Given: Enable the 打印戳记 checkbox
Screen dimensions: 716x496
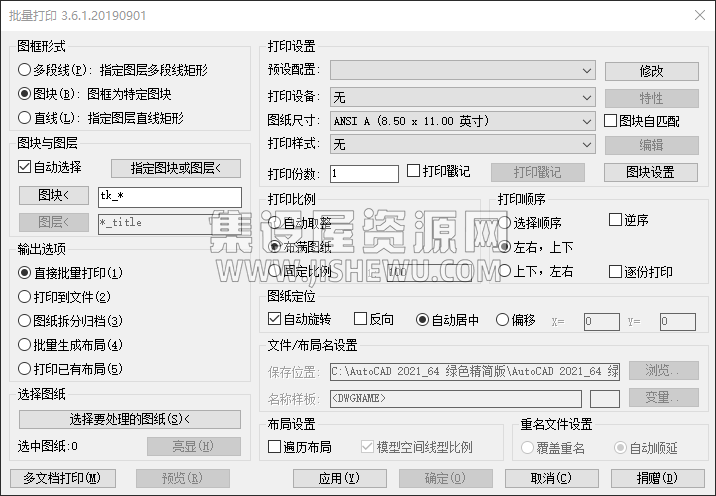Looking at the screenshot, I should click(x=414, y=172).
